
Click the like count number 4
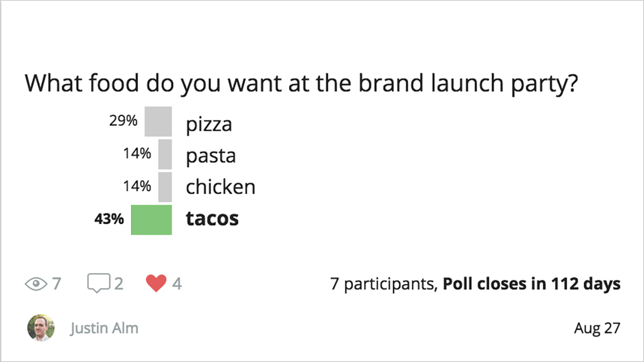tap(177, 283)
